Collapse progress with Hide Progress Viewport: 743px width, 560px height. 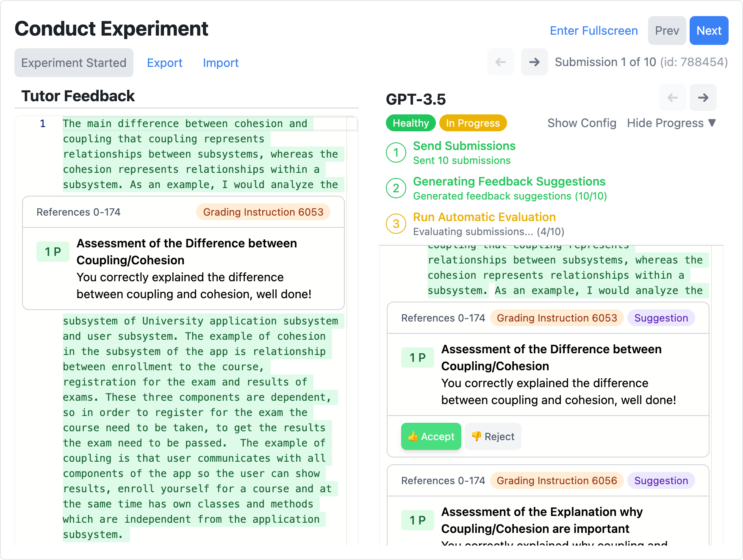pos(671,123)
